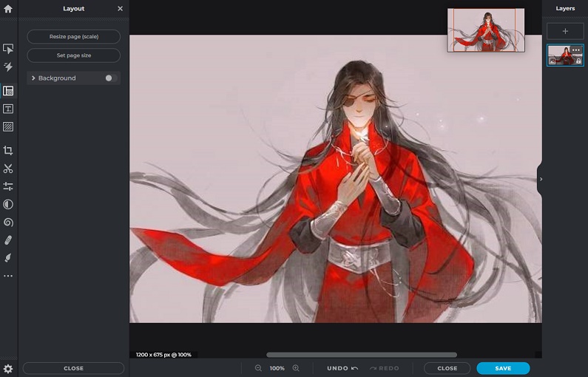This screenshot has height=377, width=588.
Task: Select the Cutout scissors tool
Action: pos(8,169)
